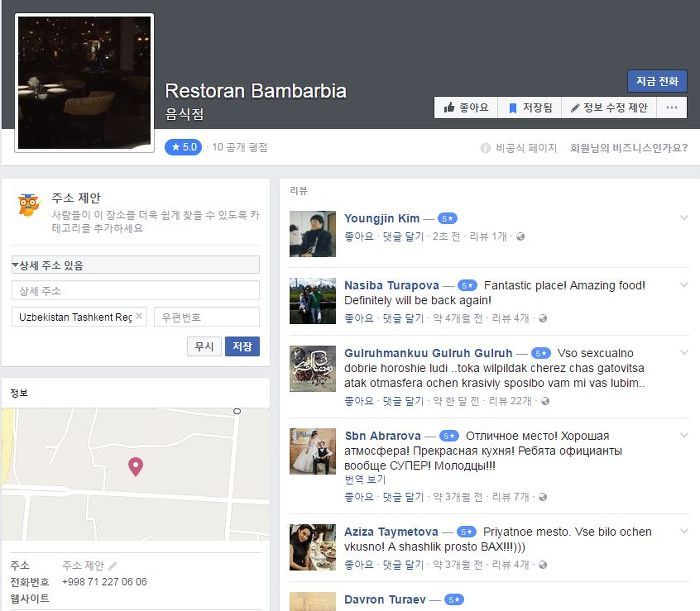Open dropdown chevron on Sbn Abrarova's review
The width and height of the screenshot is (700, 611).
point(684,435)
